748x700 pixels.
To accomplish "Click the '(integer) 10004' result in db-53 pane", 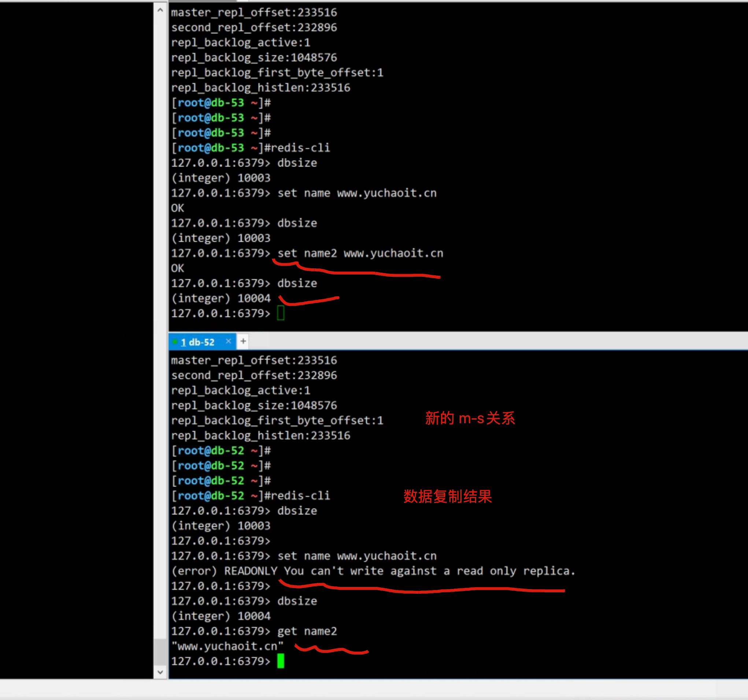I will point(221,298).
